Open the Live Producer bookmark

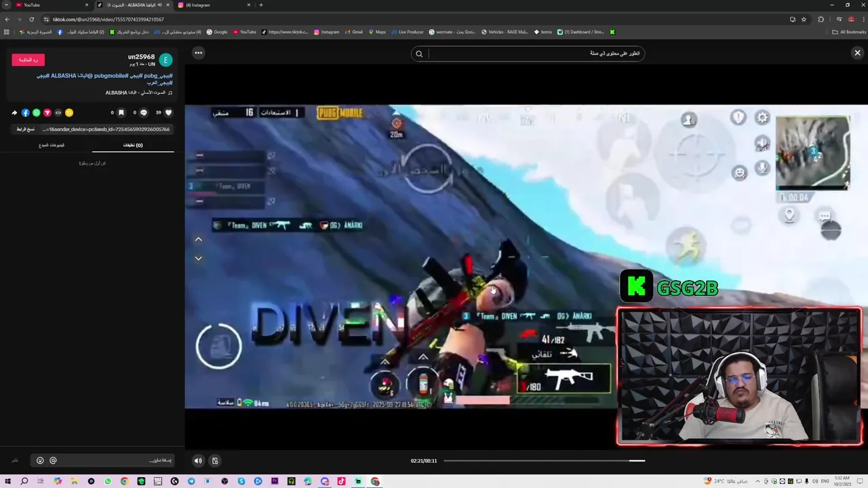407,32
